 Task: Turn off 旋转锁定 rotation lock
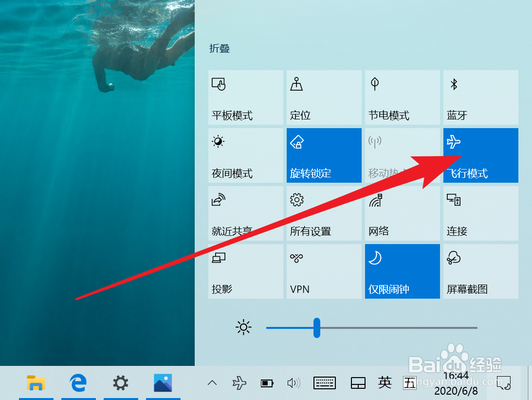[324, 155]
